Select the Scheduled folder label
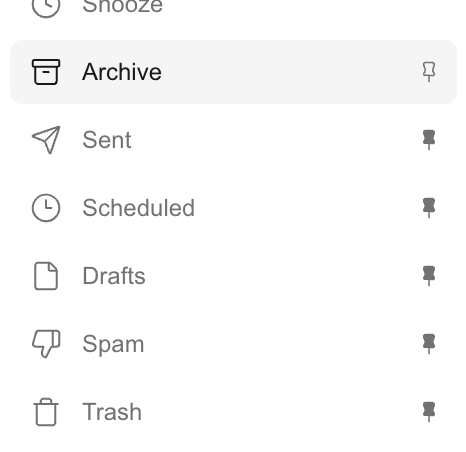466x452 pixels. 138,208
